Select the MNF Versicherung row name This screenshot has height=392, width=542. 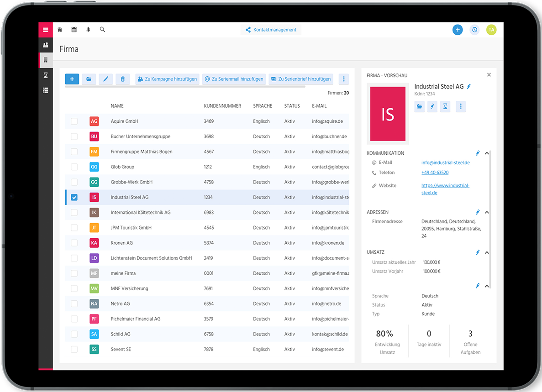(x=129, y=288)
